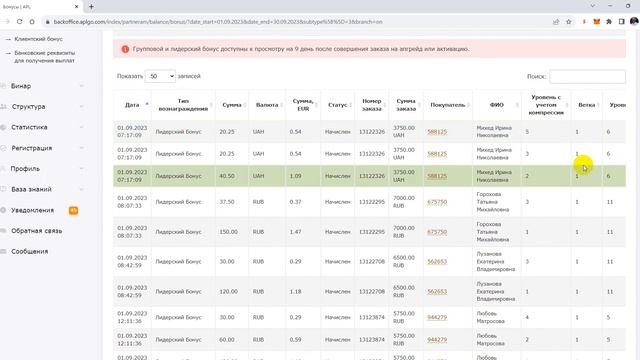Click order total 6500.00 RUB in 120.00 row

(x=404, y=291)
